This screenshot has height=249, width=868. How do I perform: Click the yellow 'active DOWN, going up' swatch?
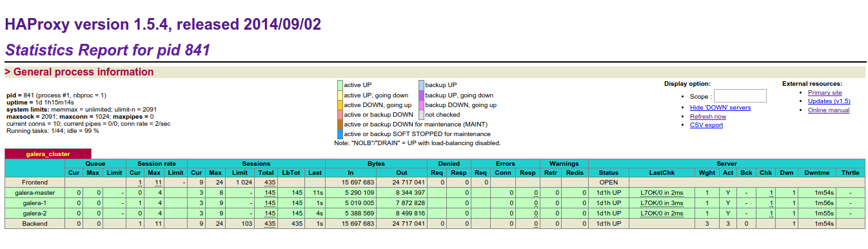(x=340, y=105)
